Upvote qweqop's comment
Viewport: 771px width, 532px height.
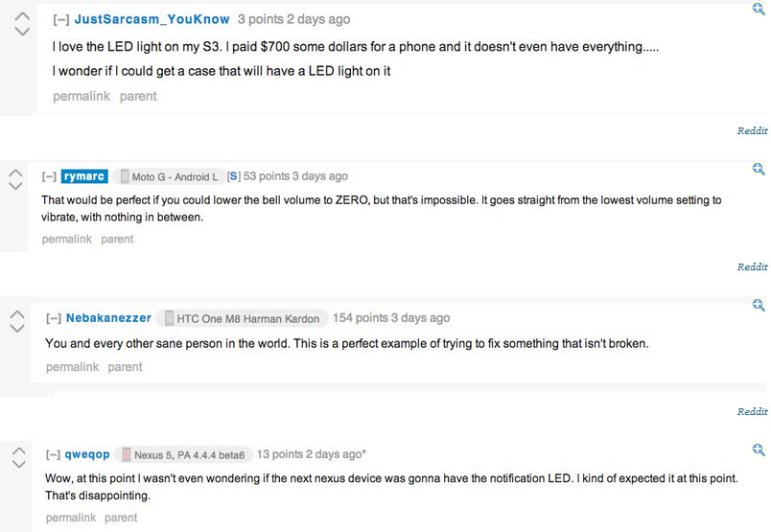point(18,451)
